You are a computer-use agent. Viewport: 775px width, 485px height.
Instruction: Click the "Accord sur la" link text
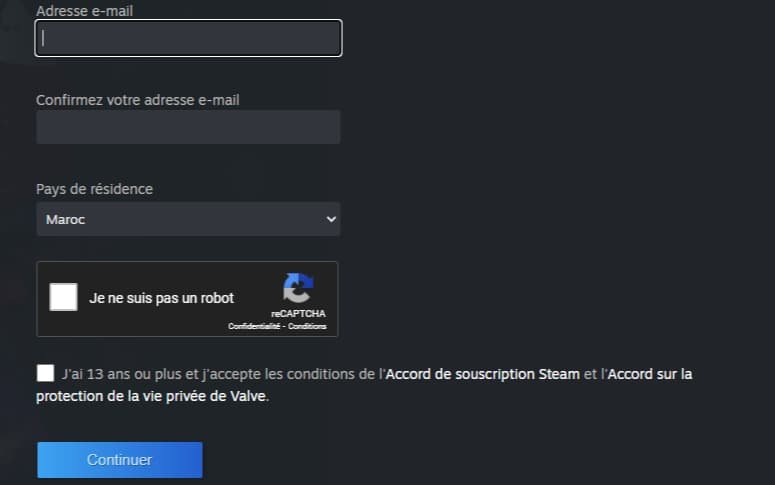[649, 374]
